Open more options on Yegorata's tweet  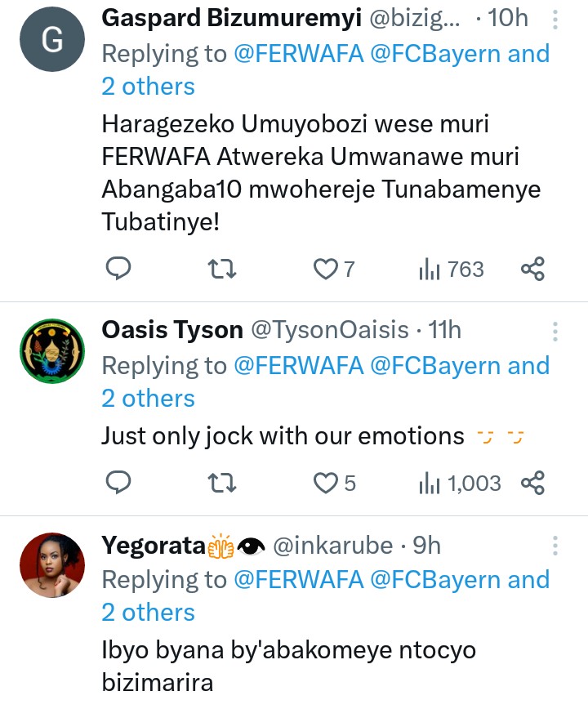[555, 546]
